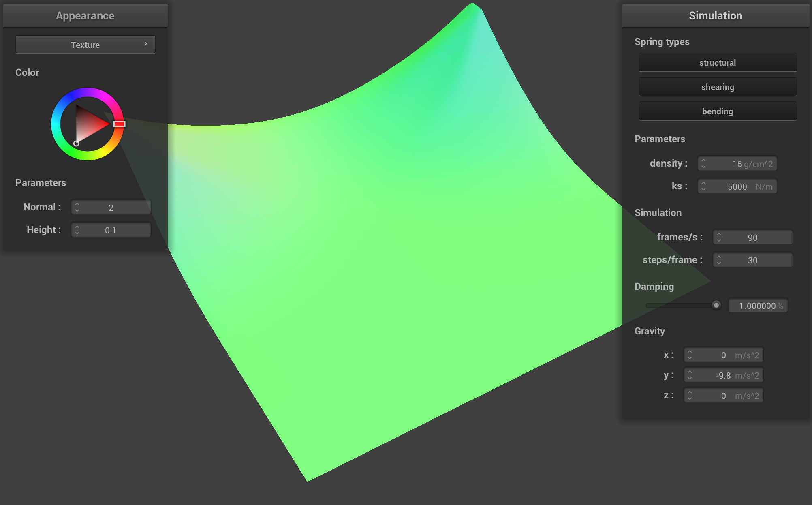
Task: Decrease the Height value with down arrow
Action: point(77,233)
